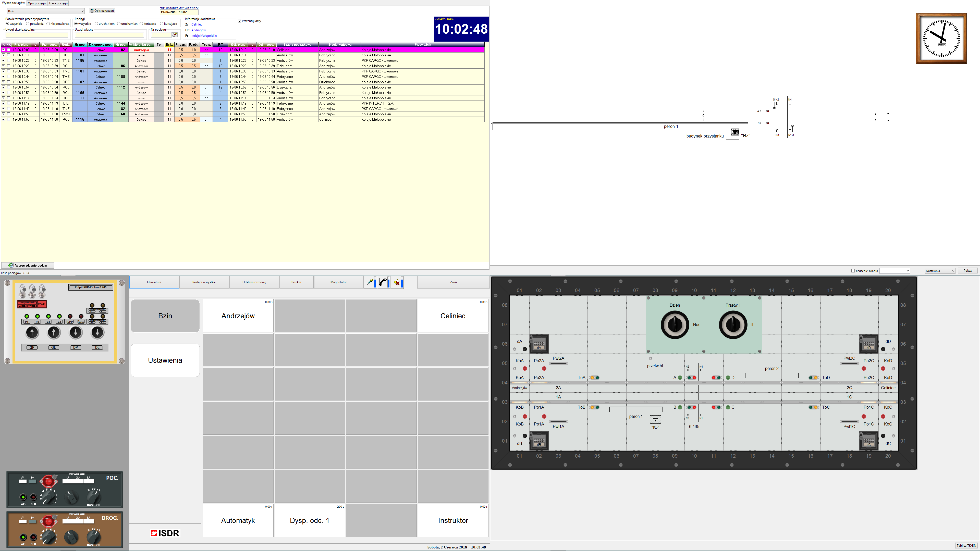
Task: Select the kursujące radio button
Action: (x=162, y=23)
